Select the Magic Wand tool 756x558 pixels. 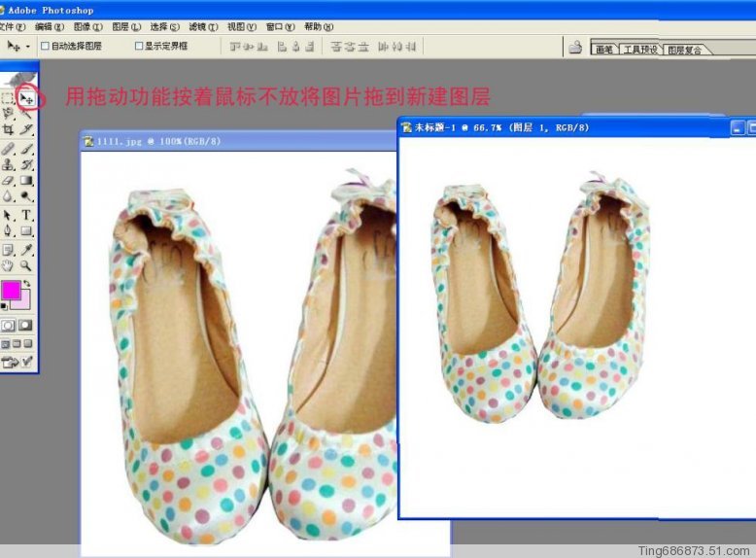[x=26, y=114]
